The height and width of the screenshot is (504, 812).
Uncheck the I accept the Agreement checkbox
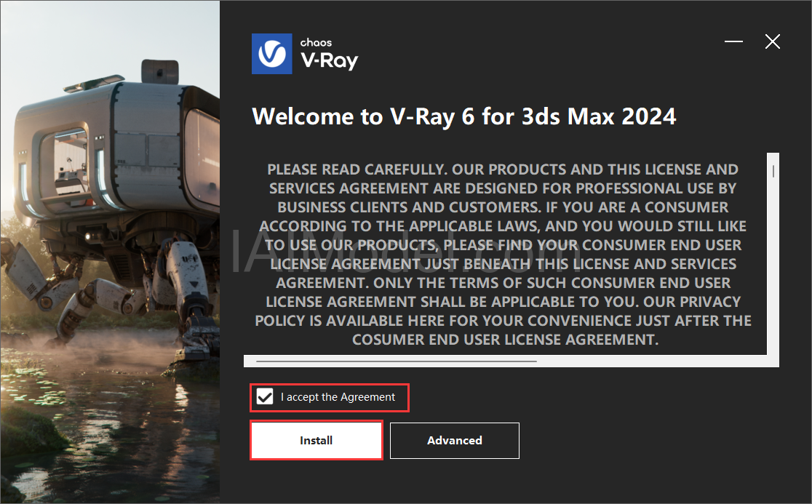(x=265, y=397)
